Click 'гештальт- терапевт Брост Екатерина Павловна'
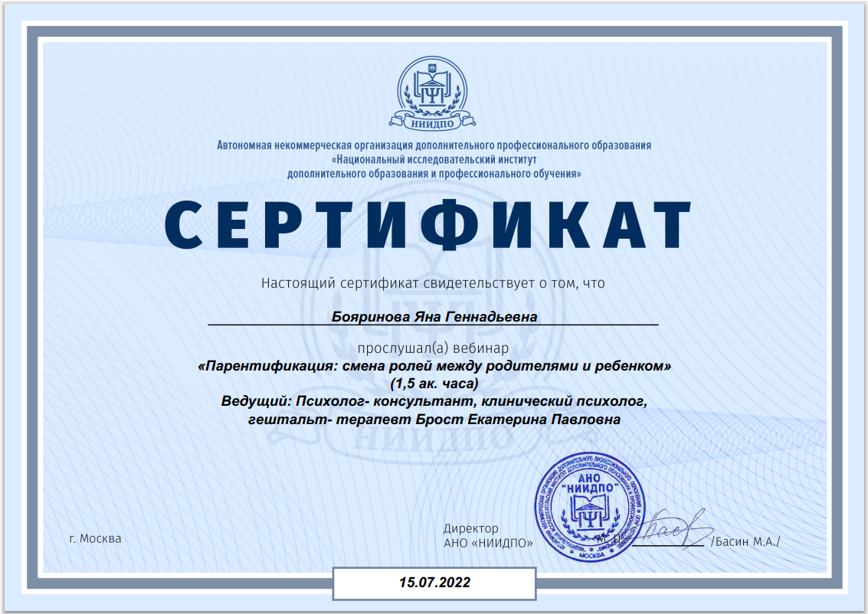 pos(434,420)
